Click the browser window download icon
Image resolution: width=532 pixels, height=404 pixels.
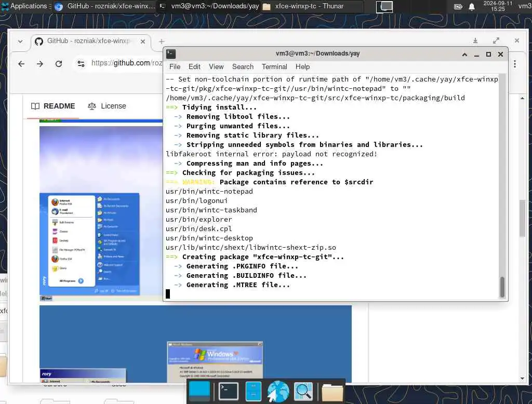[475, 41]
